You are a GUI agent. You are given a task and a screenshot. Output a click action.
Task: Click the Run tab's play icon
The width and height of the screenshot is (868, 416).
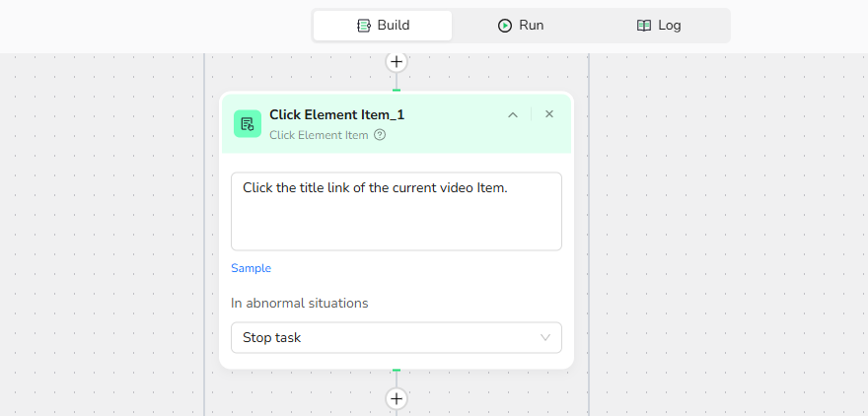click(x=505, y=26)
